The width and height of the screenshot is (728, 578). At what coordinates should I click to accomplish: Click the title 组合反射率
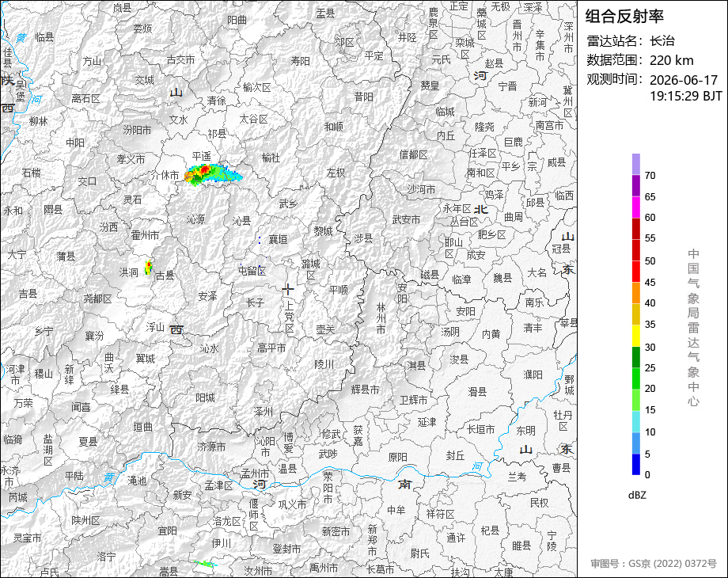[x=624, y=17]
